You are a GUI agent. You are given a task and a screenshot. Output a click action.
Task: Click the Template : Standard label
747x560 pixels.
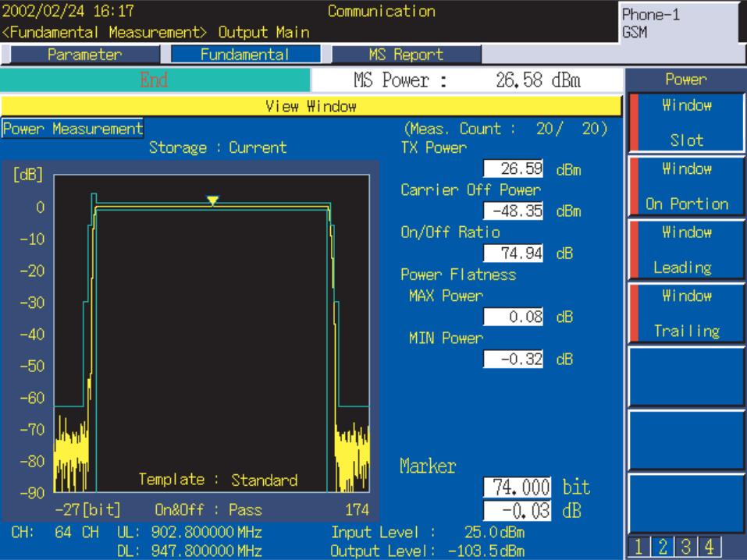[219, 480]
